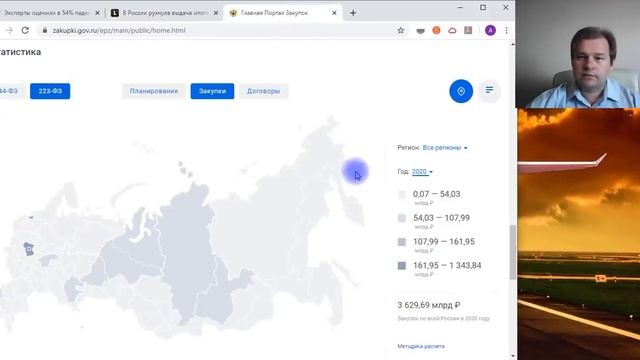Switch statistics to Планирование
The width and height of the screenshot is (640, 360).
tap(154, 91)
